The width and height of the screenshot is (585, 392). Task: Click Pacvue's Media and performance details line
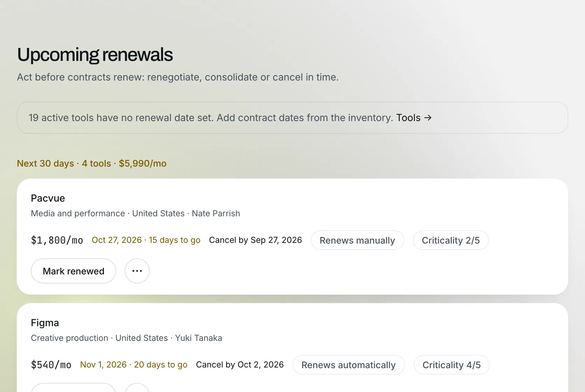135,213
